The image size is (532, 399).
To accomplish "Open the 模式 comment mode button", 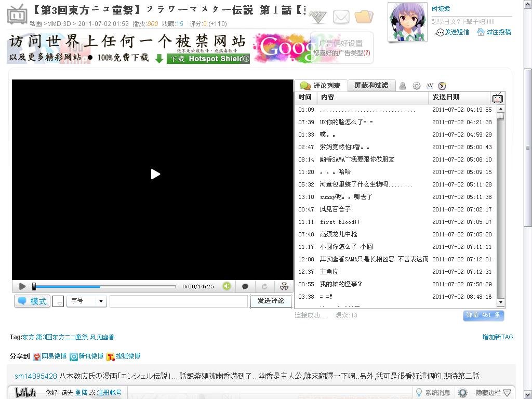I will tap(32, 301).
